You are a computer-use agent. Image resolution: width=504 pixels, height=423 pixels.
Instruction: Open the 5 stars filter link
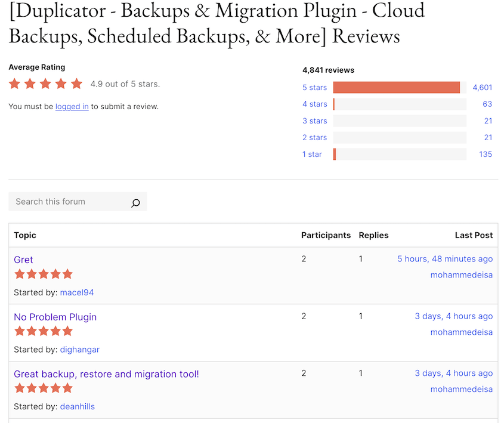[x=314, y=87]
